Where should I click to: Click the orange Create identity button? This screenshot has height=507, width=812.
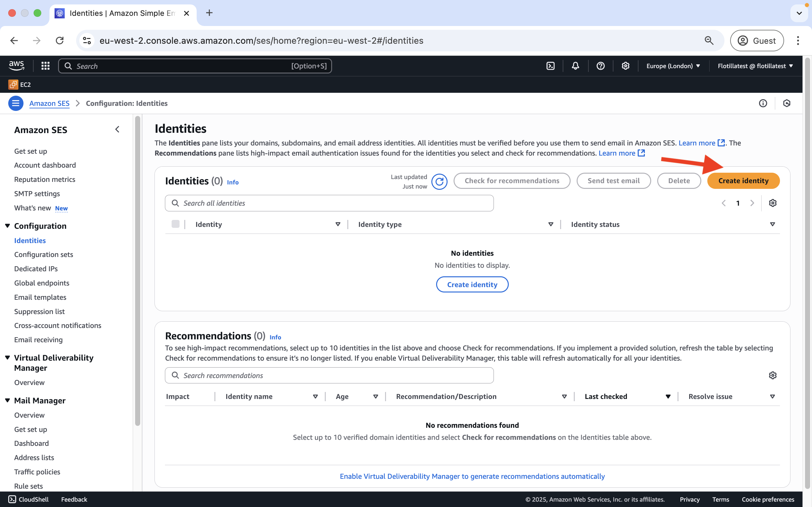pos(743,181)
